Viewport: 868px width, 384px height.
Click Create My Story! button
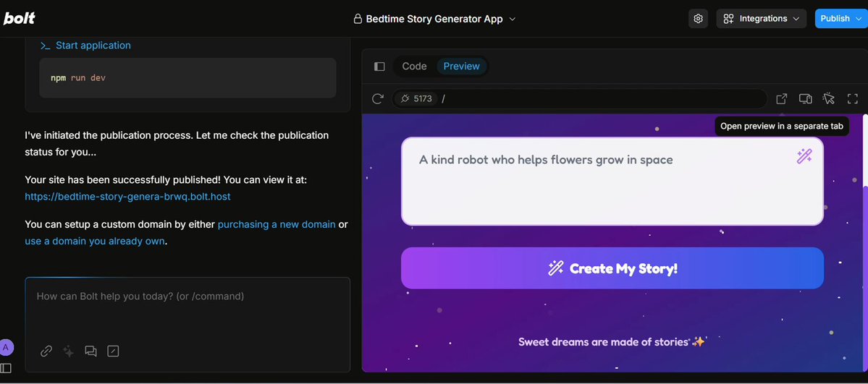[612, 268]
